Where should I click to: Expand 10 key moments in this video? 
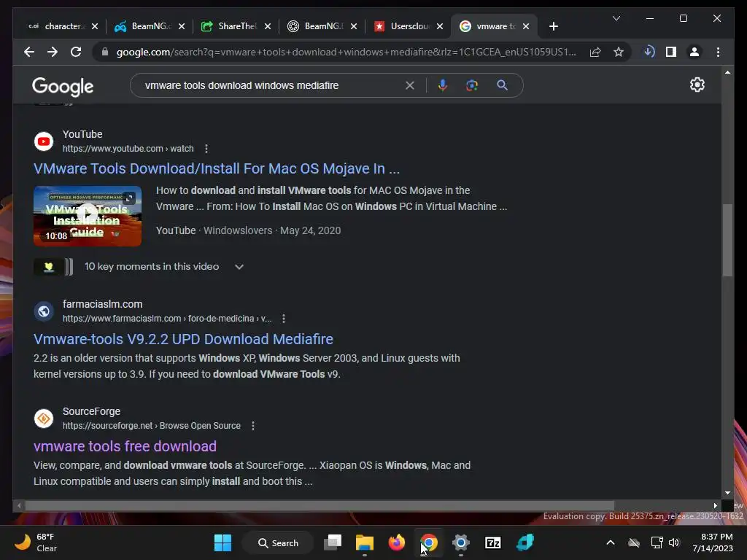(x=239, y=267)
